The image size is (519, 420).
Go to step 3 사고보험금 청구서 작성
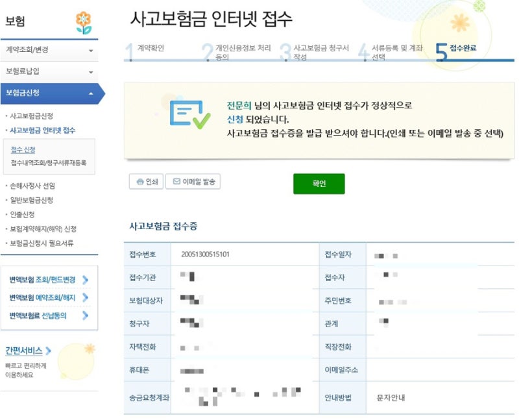[x=315, y=52]
